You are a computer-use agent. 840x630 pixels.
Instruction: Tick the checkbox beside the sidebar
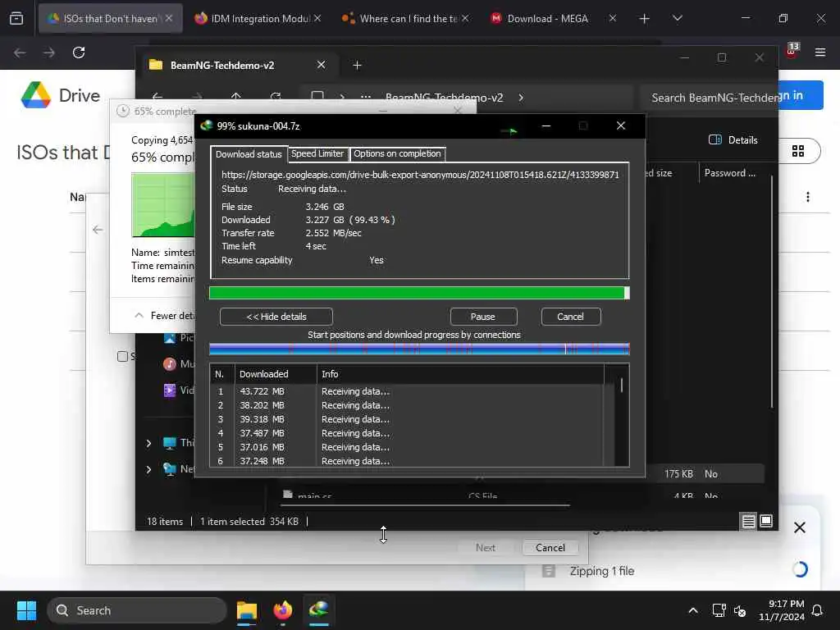pos(122,357)
